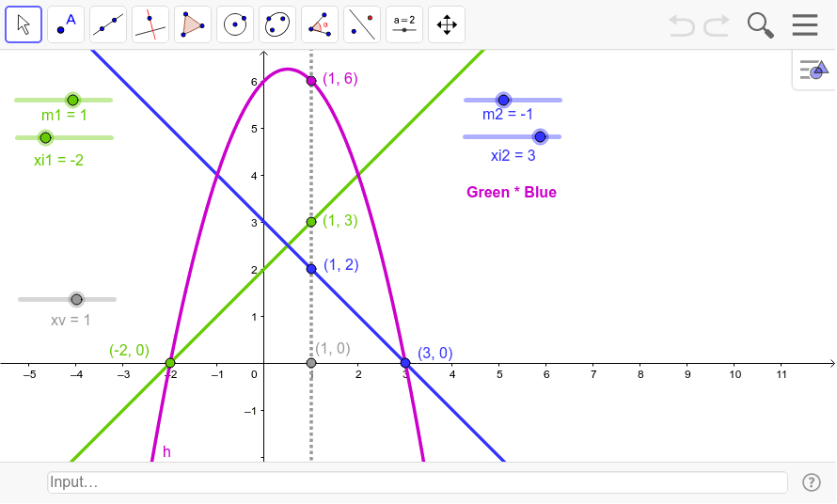Click the m2 = -1 slider handle

(503, 100)
